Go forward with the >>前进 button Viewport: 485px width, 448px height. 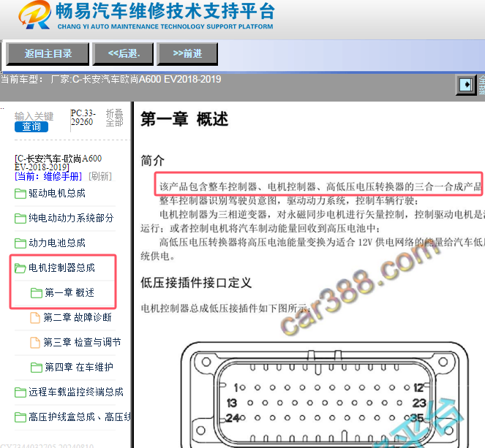pos(187,54)
